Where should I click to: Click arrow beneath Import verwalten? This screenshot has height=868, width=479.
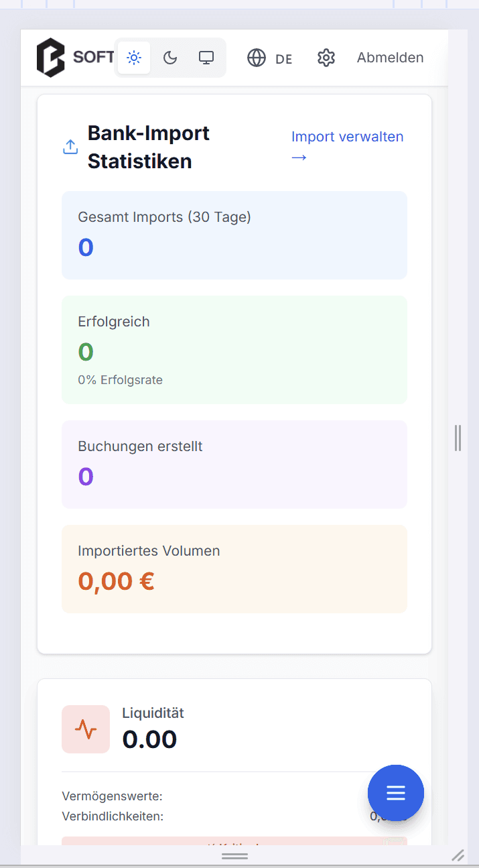click(x=299, y=158)
